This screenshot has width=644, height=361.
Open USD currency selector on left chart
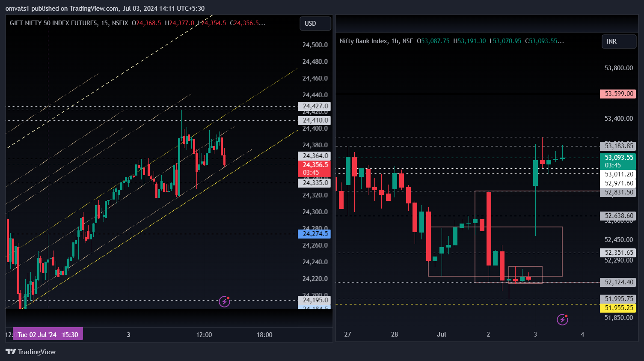pyautogui.click(x=315, y=24)
